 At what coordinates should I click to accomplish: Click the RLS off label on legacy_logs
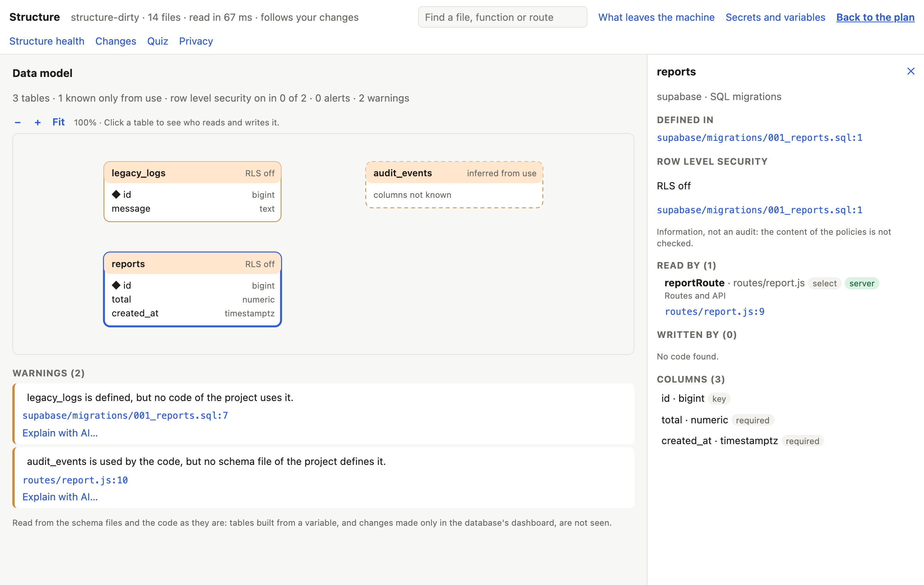[x=260, y=173]
